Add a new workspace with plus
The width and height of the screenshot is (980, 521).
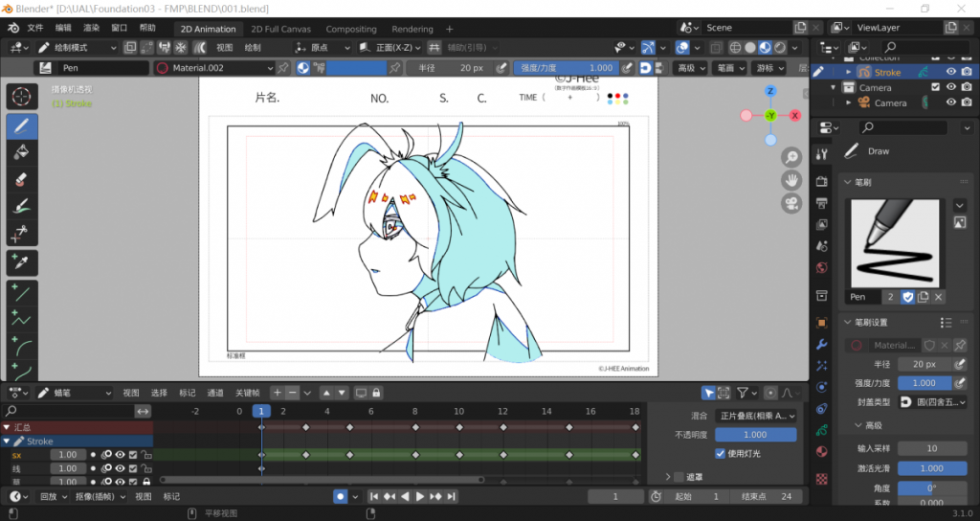(x=450, y=29)
